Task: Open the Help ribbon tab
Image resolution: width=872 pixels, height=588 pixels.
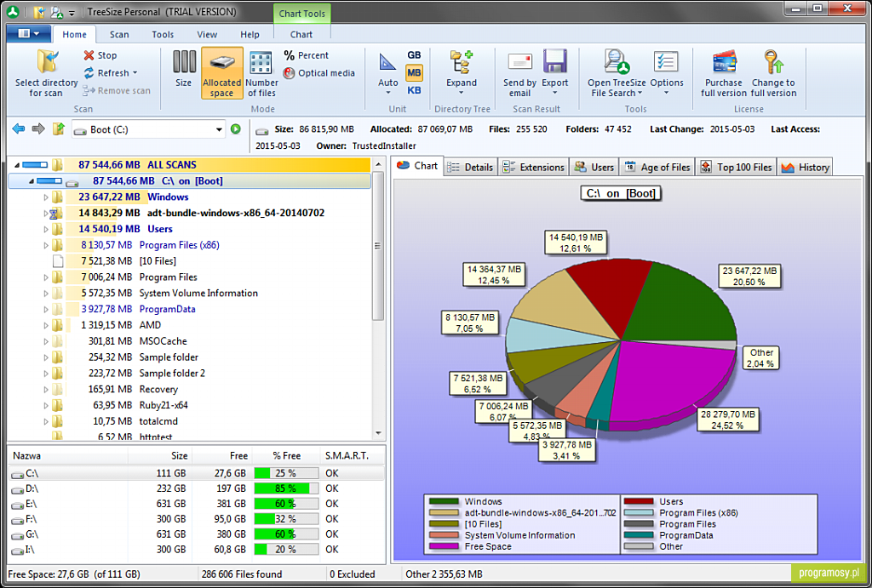Action: pos(250,34)
